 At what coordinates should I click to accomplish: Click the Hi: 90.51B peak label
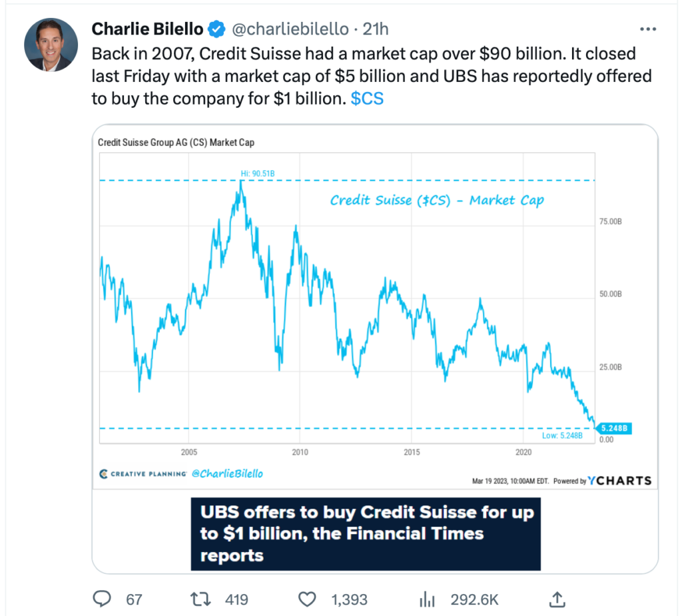coord(258,174)
